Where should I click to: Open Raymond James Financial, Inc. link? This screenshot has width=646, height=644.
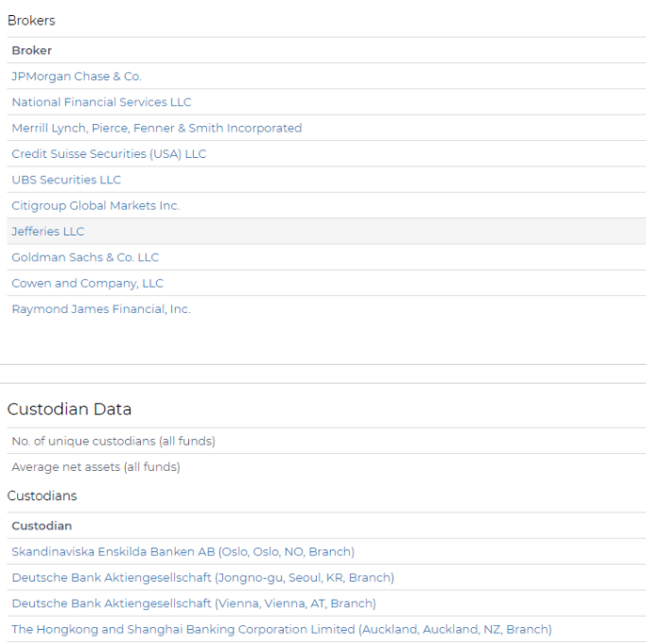[x=102, y=309]
